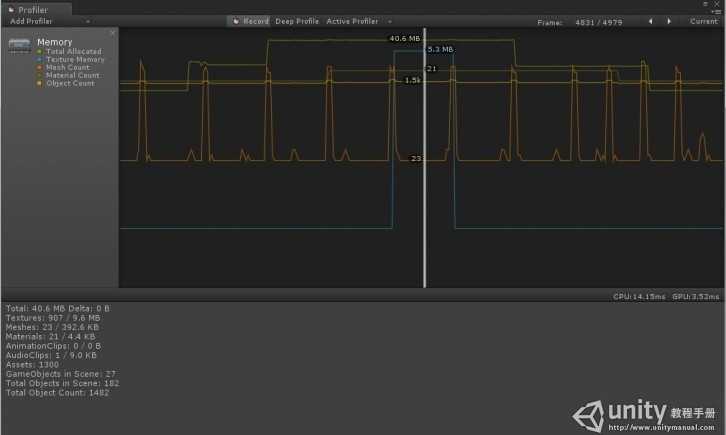Step to the previous frame arrow
The height and width of the screenshot is (435, 726).
(x=651, y=21)
